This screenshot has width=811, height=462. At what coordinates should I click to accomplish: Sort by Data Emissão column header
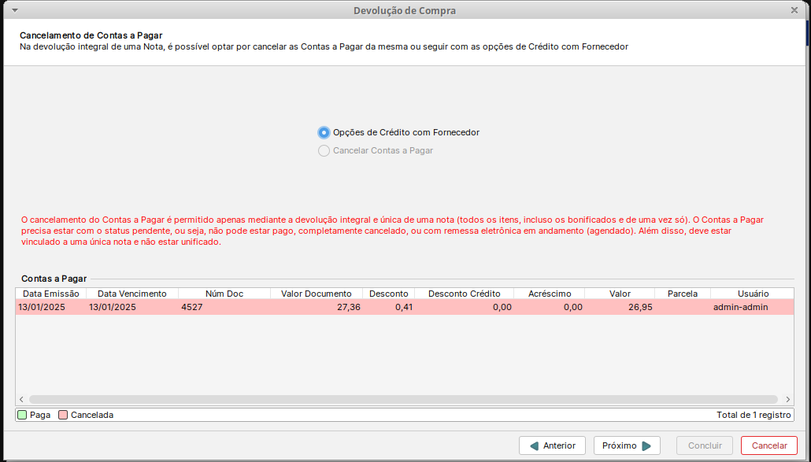(50, 294)
